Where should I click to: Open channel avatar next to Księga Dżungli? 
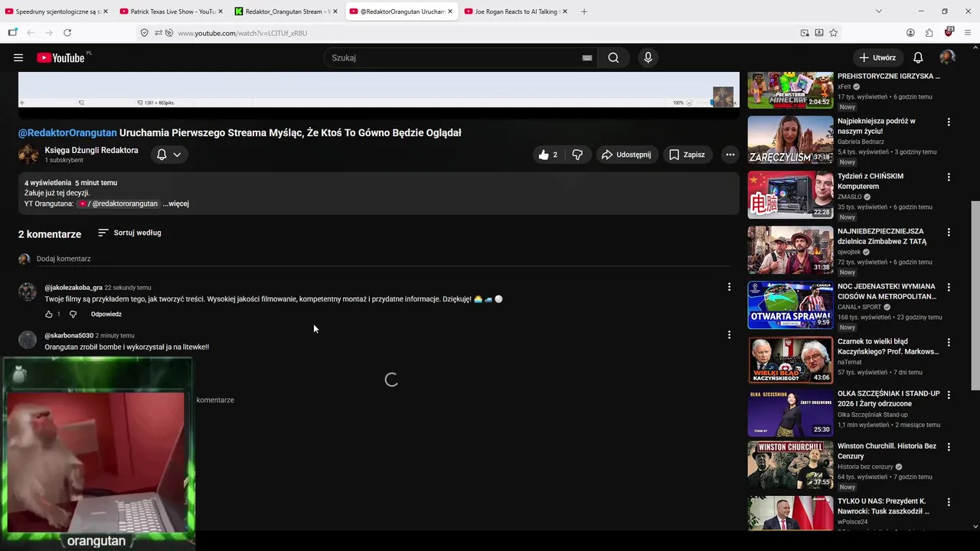pos(28,155)
